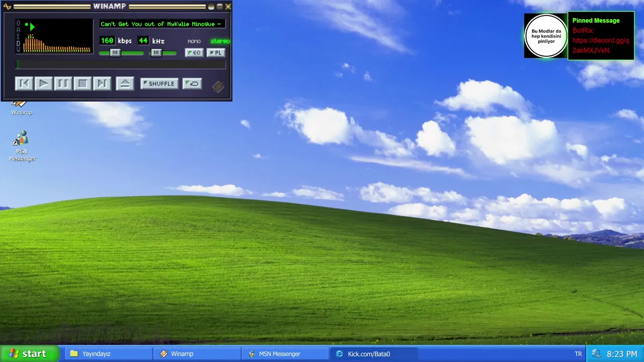
Task: Open file with the eject button
Action: pyautogui.click(x=125, y=83)
